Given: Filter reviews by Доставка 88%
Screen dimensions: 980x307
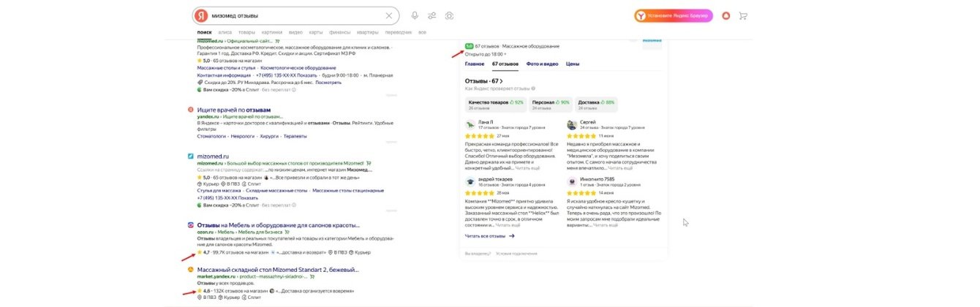Looking at the screenshot, I should (x=597, y=105).
